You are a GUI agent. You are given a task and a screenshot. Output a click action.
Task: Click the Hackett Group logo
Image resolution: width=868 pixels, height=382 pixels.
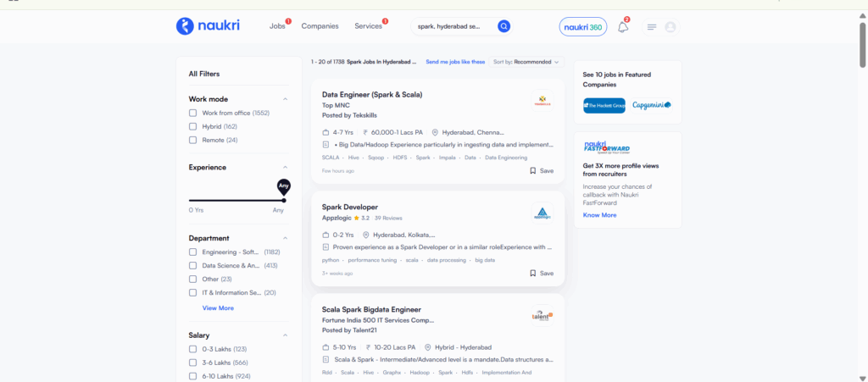[604, 105]
